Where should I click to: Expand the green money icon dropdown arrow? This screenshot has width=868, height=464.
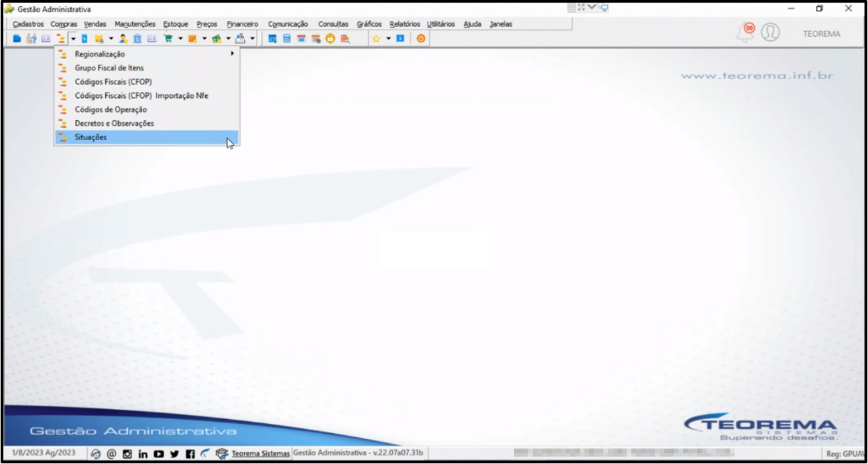229,39
